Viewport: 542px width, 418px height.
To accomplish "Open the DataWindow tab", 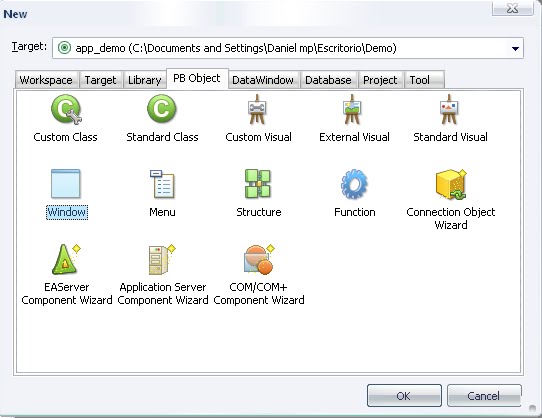I will coord(263,80).
